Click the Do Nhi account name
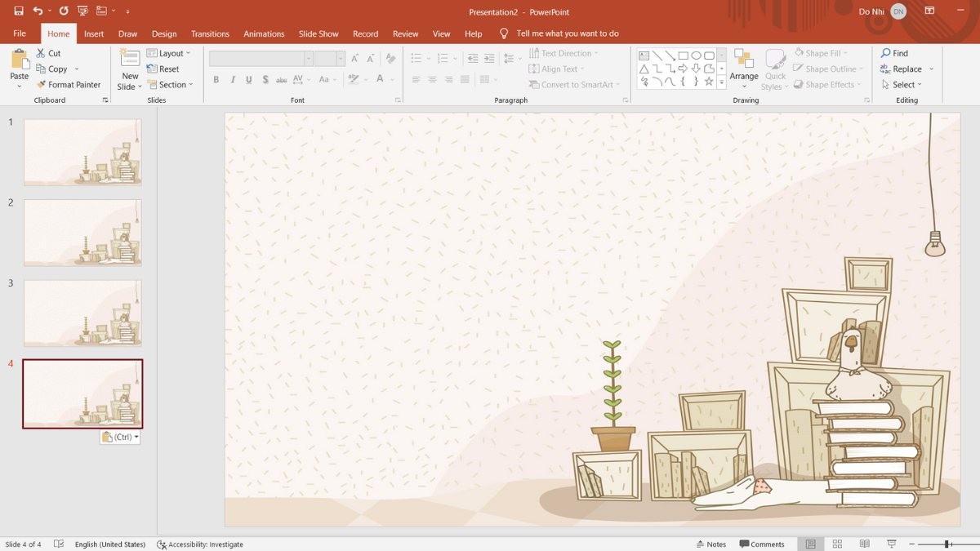 [x=871, y=11]
